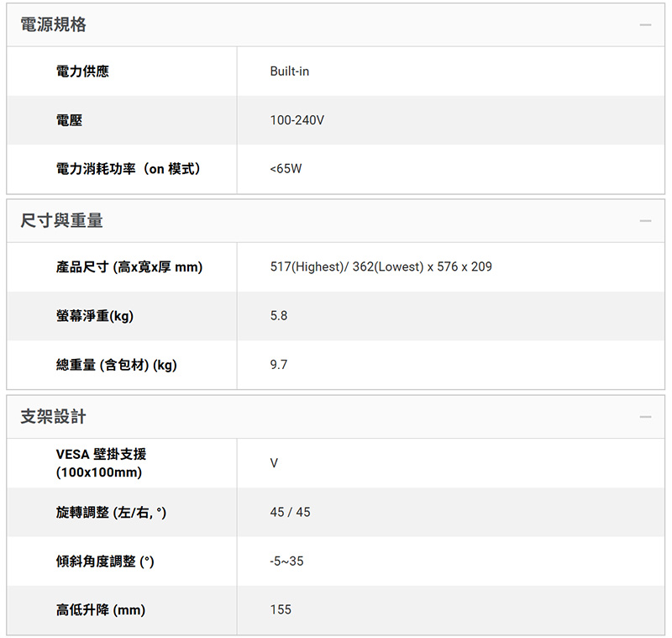This screenshot has width=672, height=638.
Task: Select the 螢幕淨重(kg) row label
Action: 95,316
